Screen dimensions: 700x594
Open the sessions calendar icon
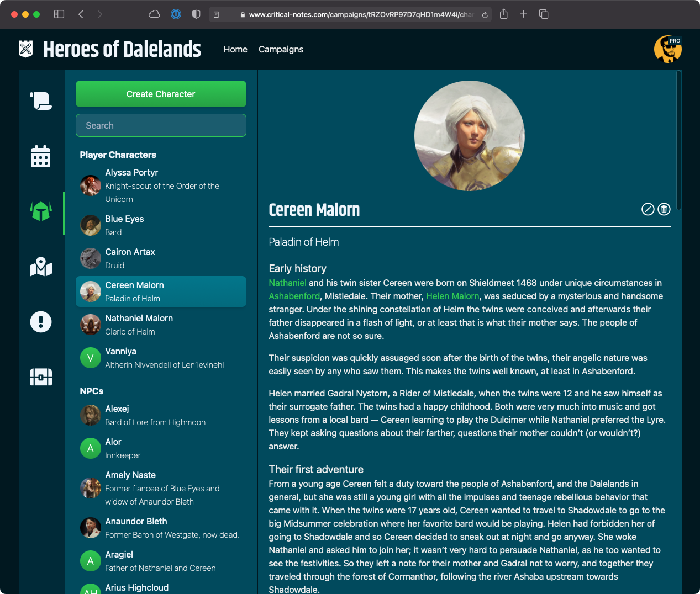(41, 156)
